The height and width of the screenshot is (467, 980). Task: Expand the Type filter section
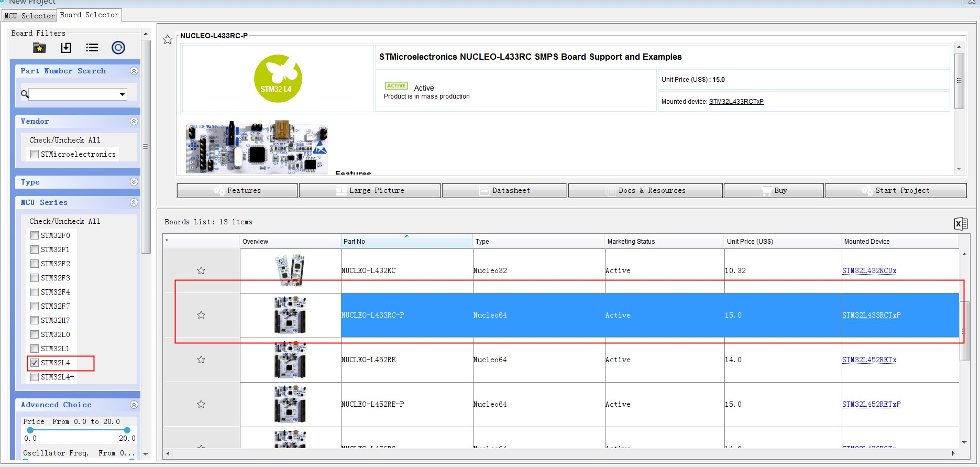pyautogui.click(x=134, y=182)
